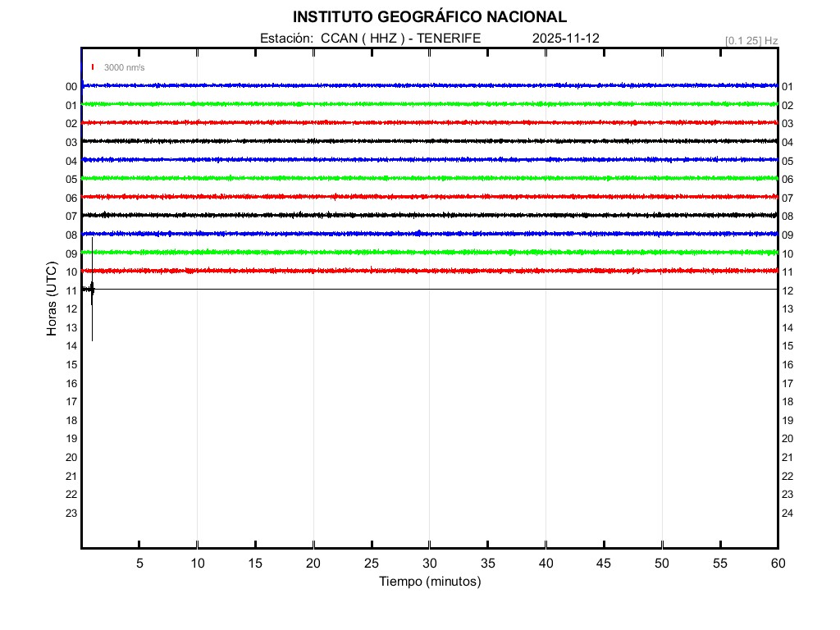Click the 5 minute tick label

(x=139, y=563)
